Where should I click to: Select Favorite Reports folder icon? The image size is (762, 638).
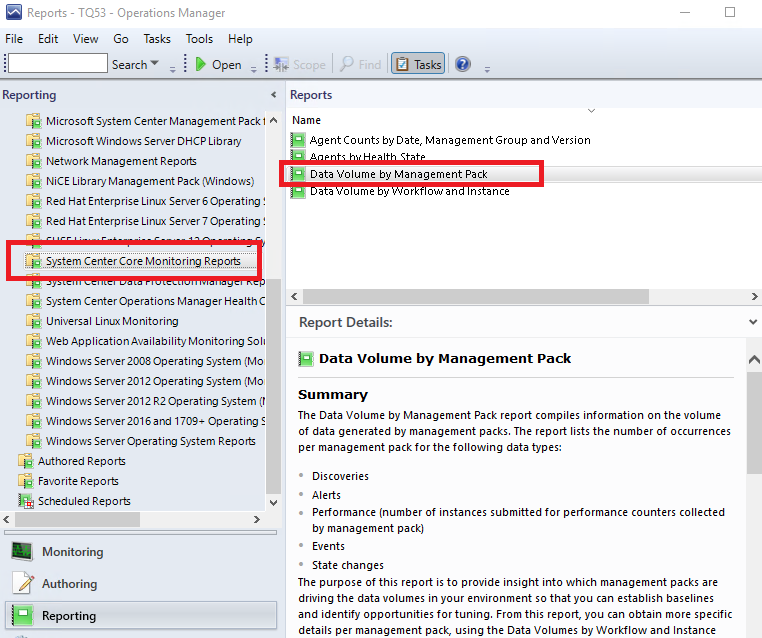(x=25, y=481)
